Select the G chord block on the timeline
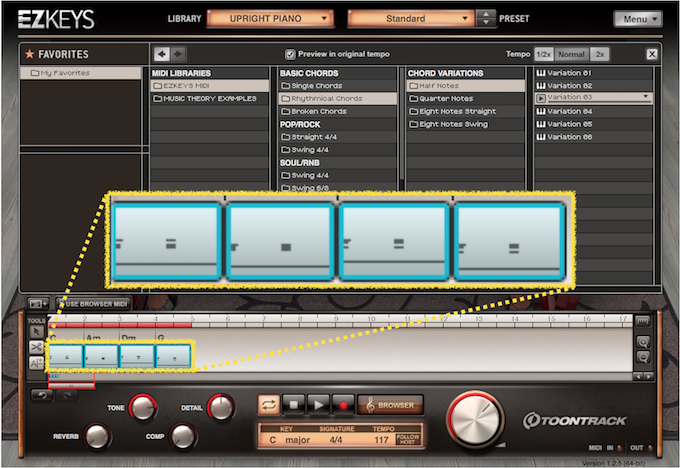 tap(173, 356)
